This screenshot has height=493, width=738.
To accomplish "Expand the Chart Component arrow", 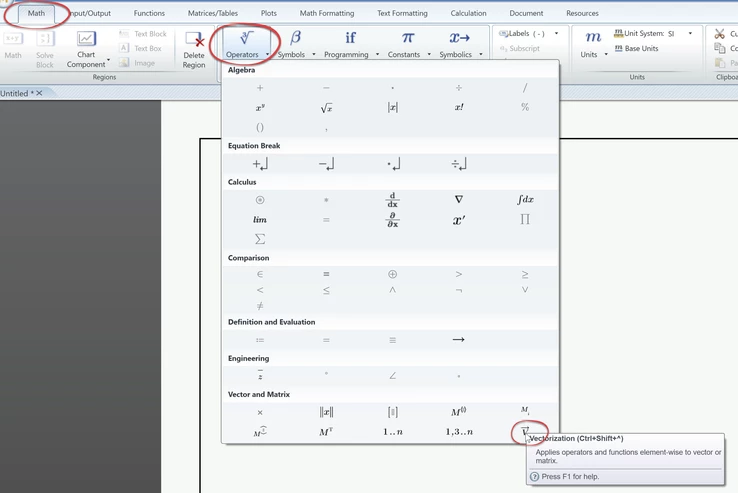I will click(108, 60).
